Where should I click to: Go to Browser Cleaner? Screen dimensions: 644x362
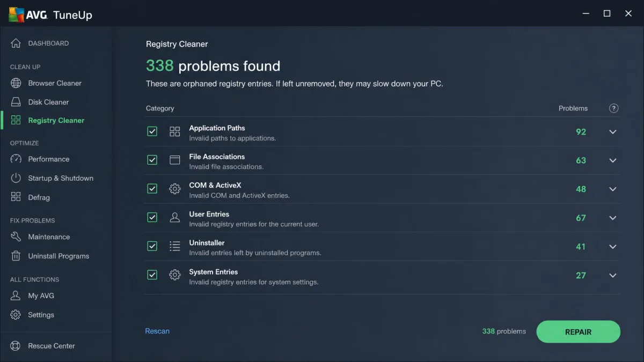point(55,83)
